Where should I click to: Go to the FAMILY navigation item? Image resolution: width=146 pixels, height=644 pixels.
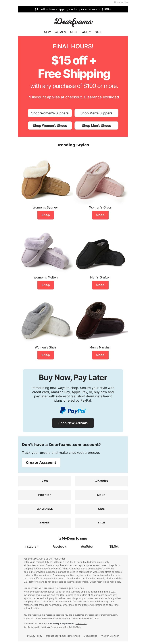coord(86,32)
